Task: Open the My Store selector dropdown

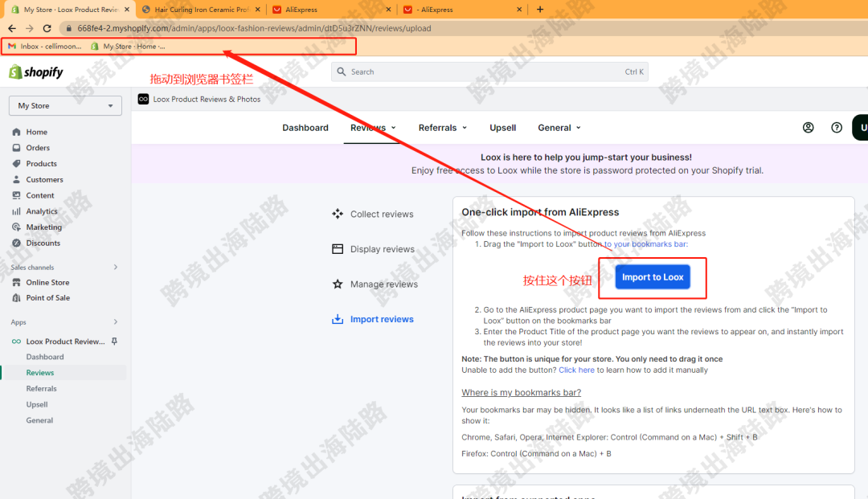Action: [x=65, y=105]
